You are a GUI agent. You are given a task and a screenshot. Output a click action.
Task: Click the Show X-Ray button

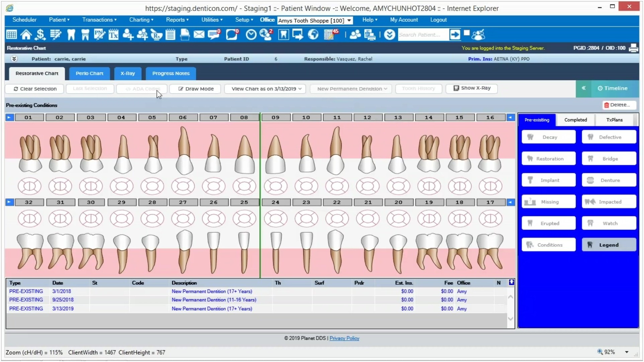click(x=471, y=88)
